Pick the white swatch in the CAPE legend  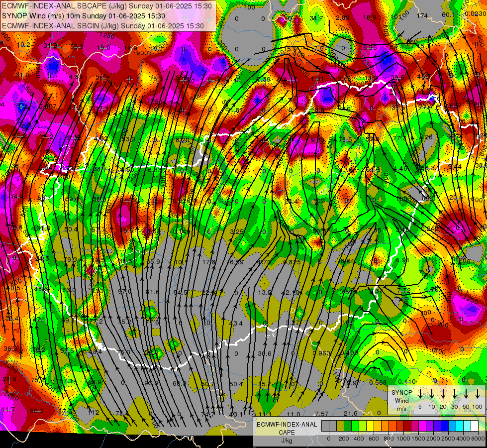pos(475,426)
